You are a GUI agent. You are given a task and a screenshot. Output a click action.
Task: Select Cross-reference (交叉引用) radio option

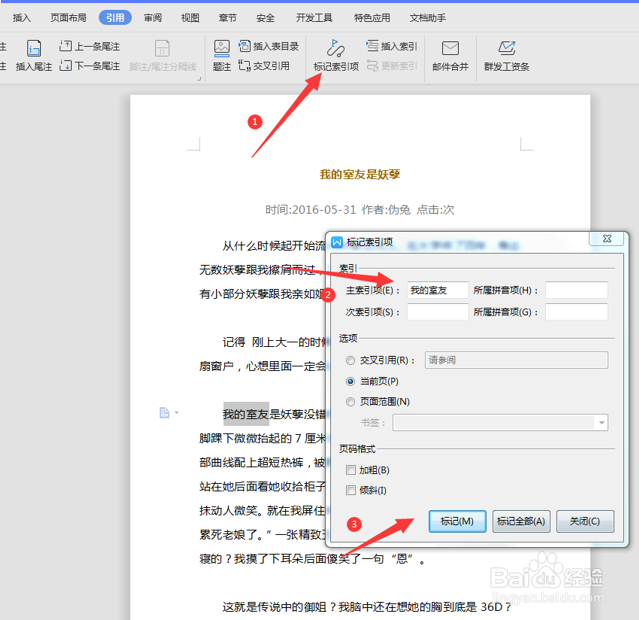350,360
